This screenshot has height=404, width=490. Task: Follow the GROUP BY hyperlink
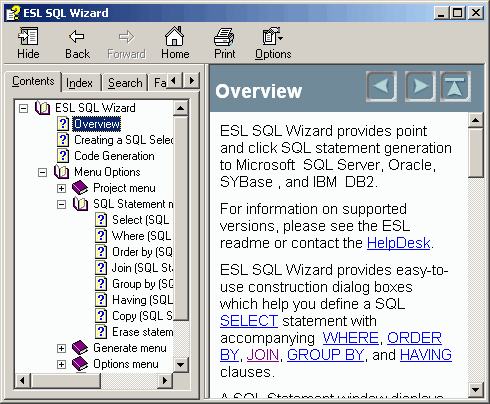325,355
